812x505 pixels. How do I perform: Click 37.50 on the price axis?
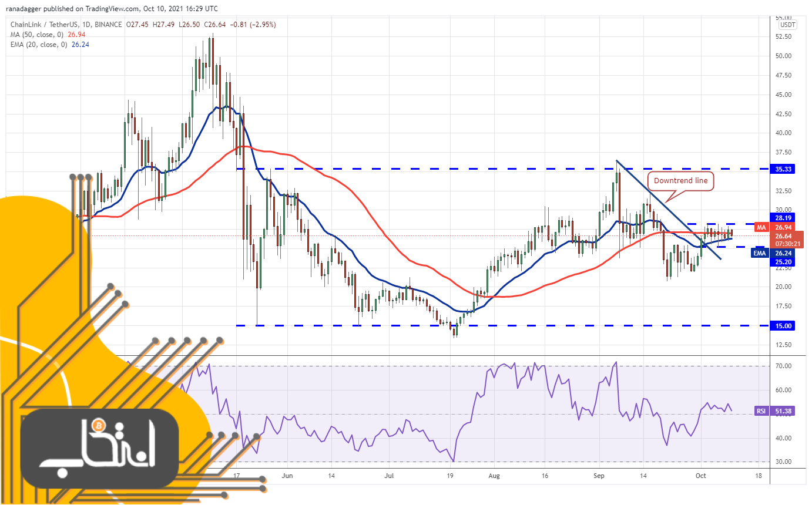(x=784, y=152)
